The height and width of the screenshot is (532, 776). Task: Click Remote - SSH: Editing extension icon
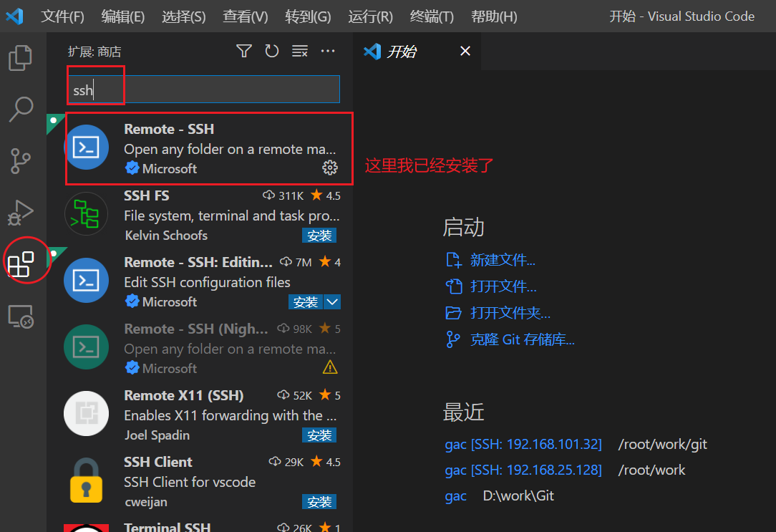coord(87,280)
